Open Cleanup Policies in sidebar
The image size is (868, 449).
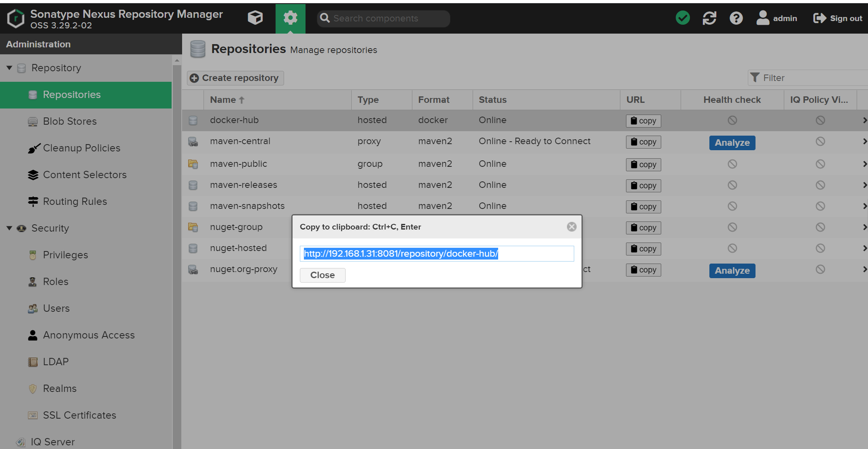click(82, 148)
